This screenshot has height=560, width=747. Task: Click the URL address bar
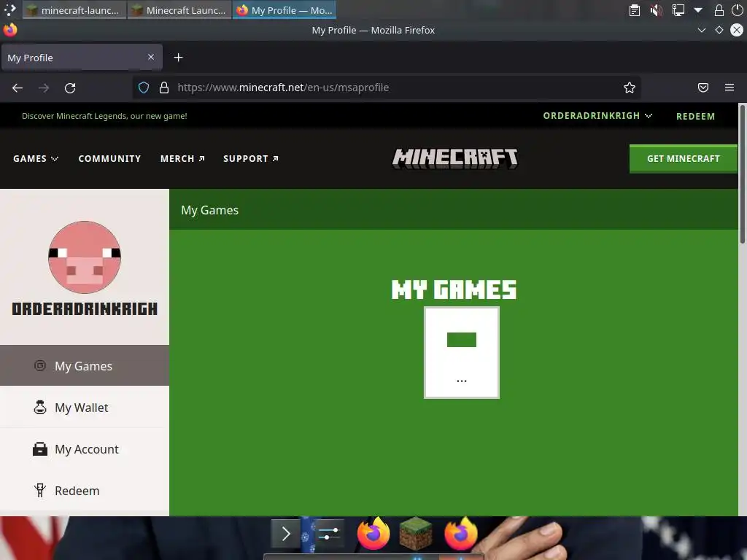pyautogui.click(x=386, y=87)
